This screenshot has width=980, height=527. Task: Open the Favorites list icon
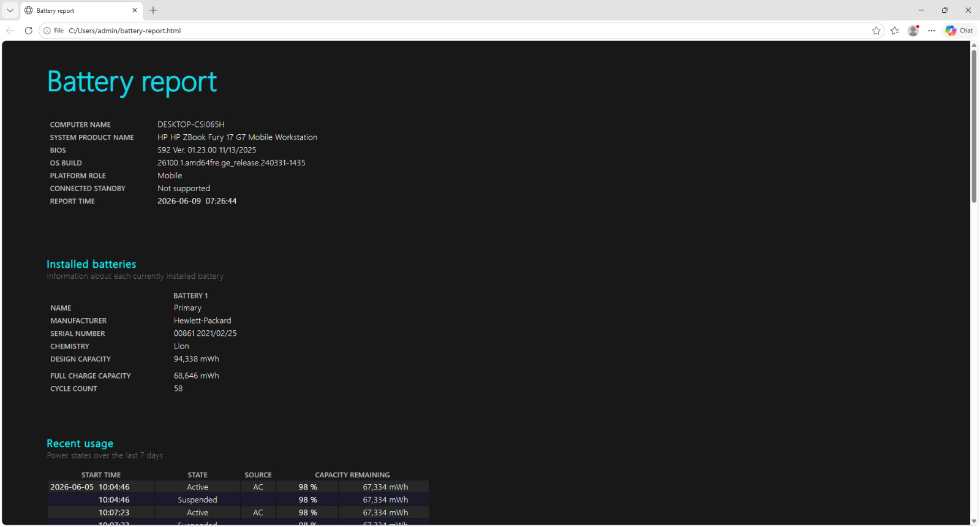895,31
